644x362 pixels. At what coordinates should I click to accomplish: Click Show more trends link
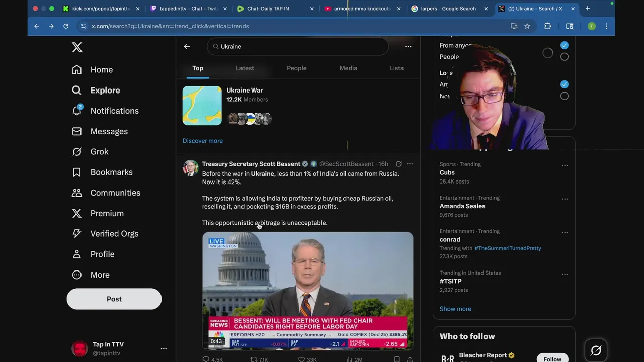point(455,309)
